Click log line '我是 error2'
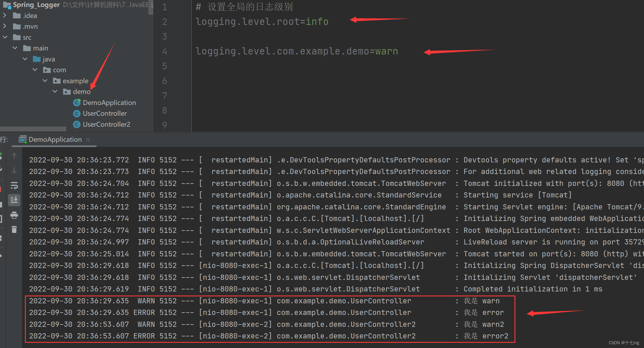 tap(486, 336)
